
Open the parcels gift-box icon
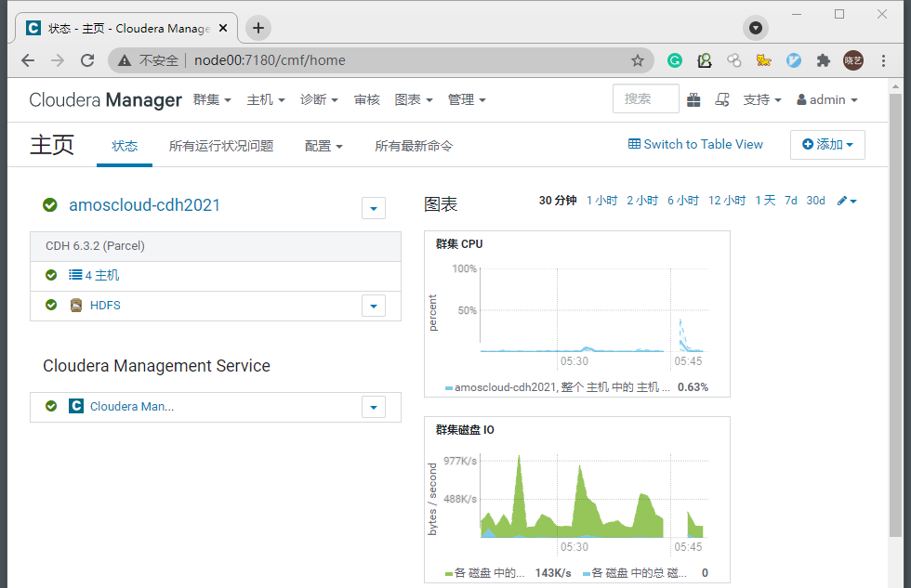tap(693, 99)
